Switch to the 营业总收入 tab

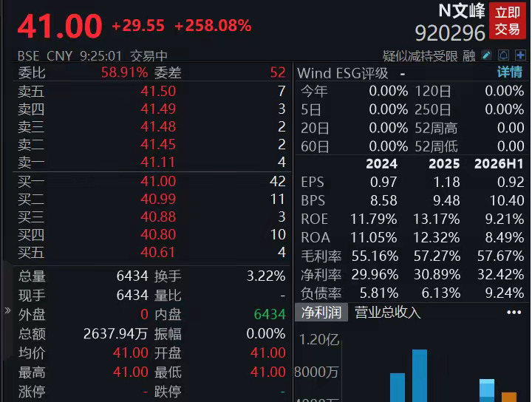click(387, 312)
